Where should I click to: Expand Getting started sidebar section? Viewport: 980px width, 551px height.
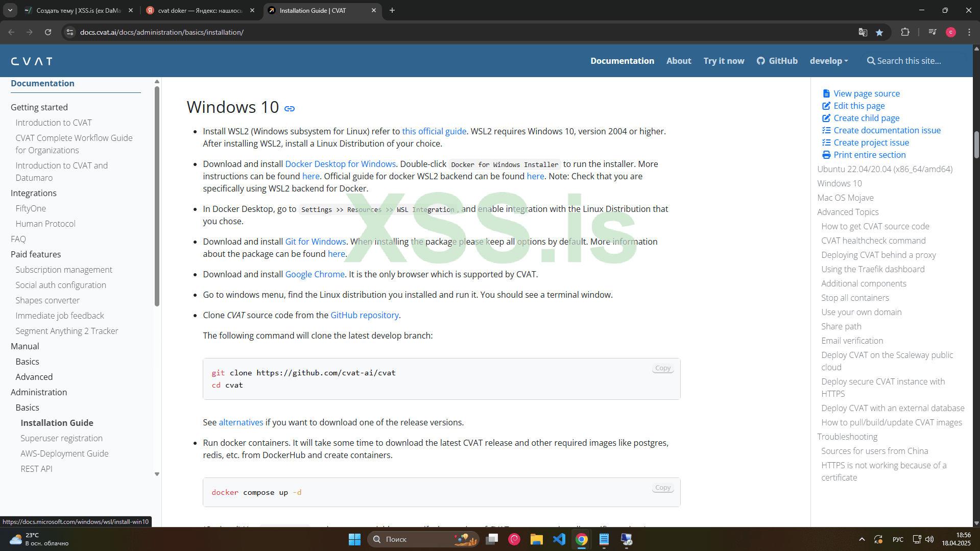coord(39,107)
